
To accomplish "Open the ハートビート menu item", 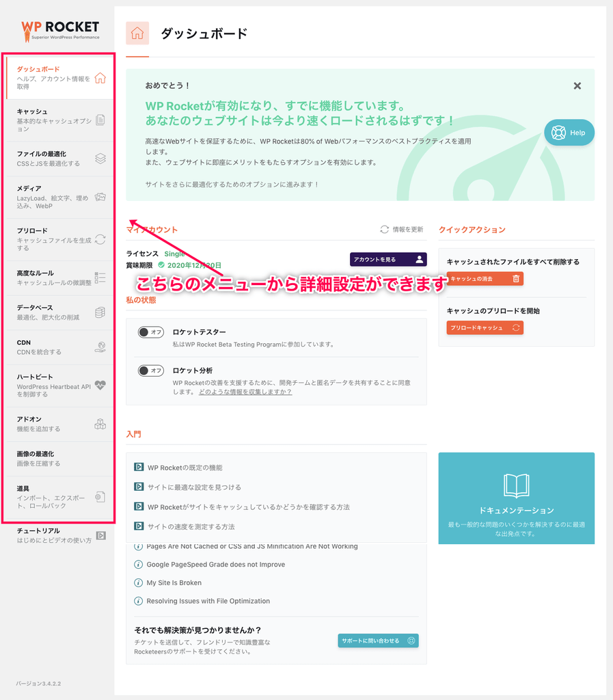I will click(x=59, y=386).
